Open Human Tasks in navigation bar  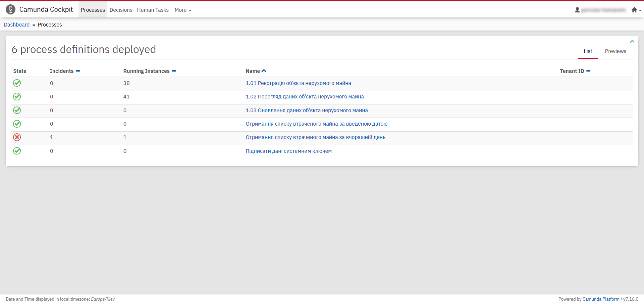point(153,10)
